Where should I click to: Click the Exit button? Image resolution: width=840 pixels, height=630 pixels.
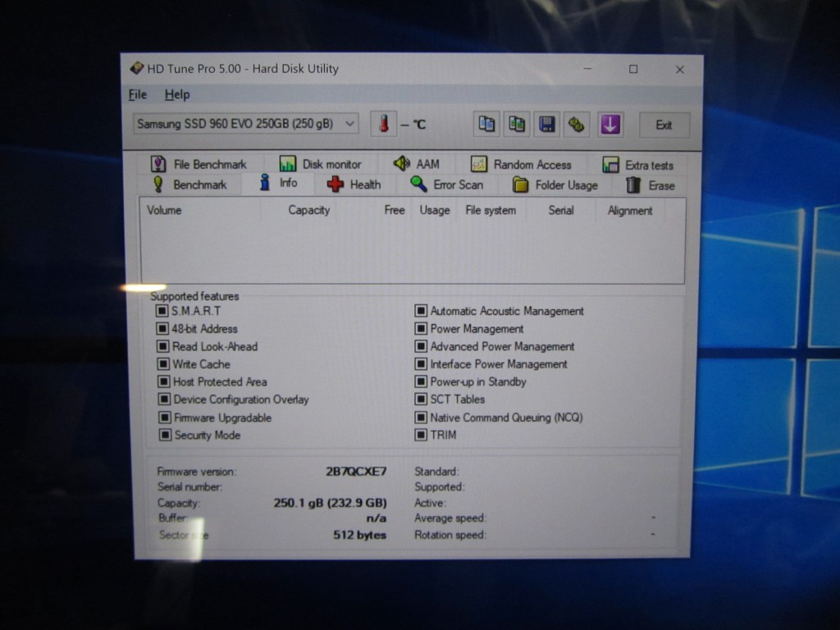point(664,125)
